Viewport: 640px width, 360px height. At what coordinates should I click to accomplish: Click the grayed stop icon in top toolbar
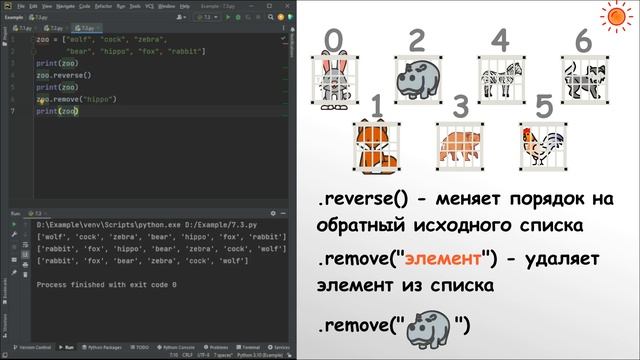pyautogui.click(x=258, y=17)
